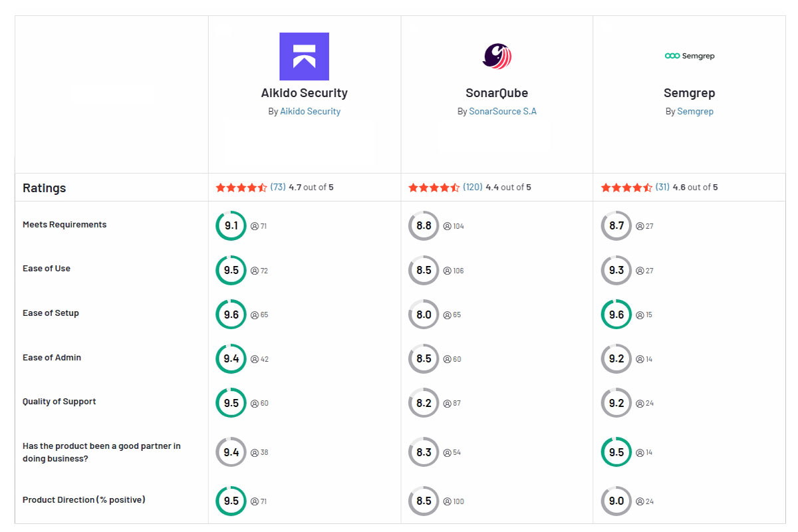Click SonarQube's star rating icons

click(434, 188)
